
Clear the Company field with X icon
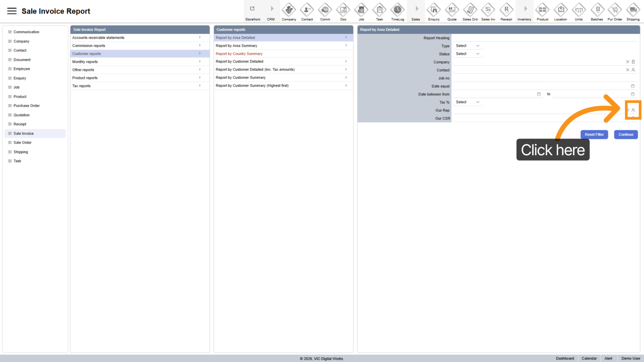[x=628, y=62]
